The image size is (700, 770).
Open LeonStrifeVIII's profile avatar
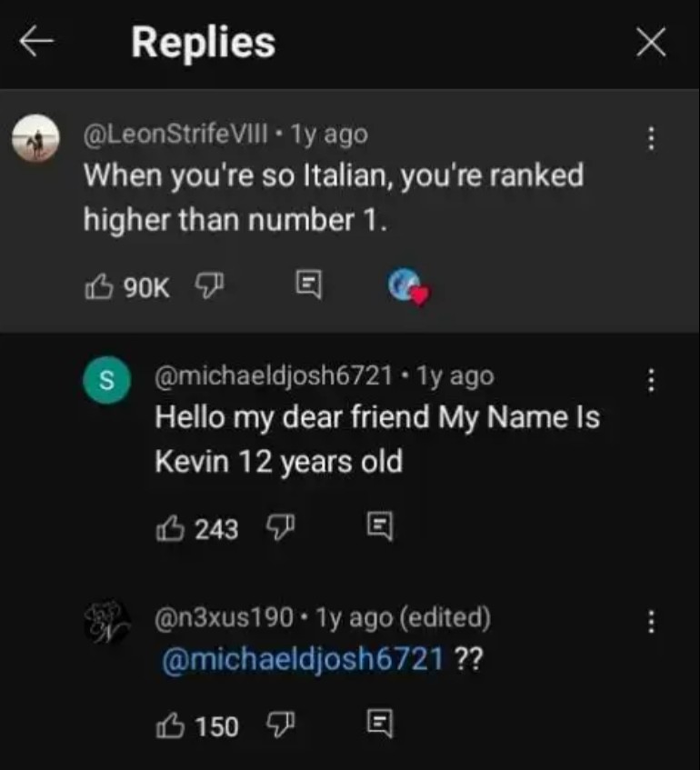[x=35, y=139]
